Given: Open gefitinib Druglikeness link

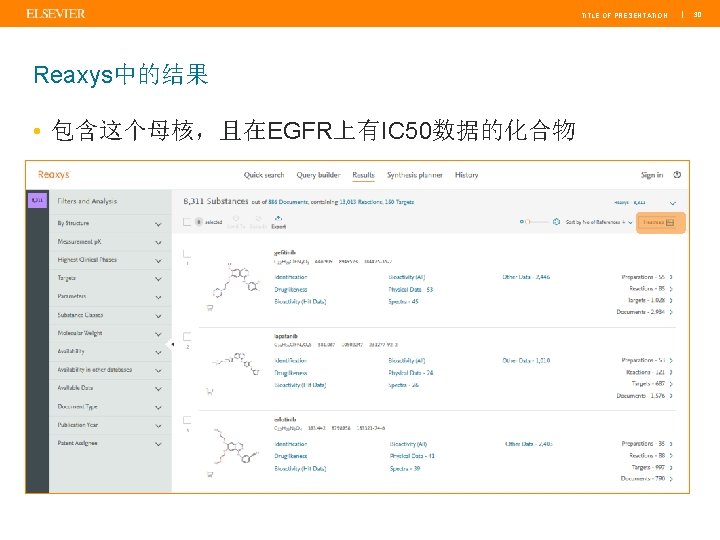Looking at the screenshot, I should (x=291, y=290).
